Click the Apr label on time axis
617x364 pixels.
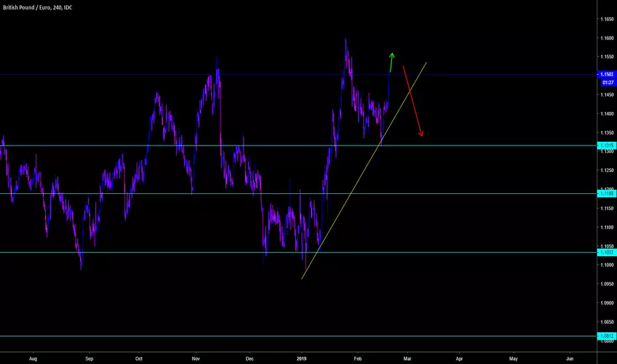click(x=459, y=359)
